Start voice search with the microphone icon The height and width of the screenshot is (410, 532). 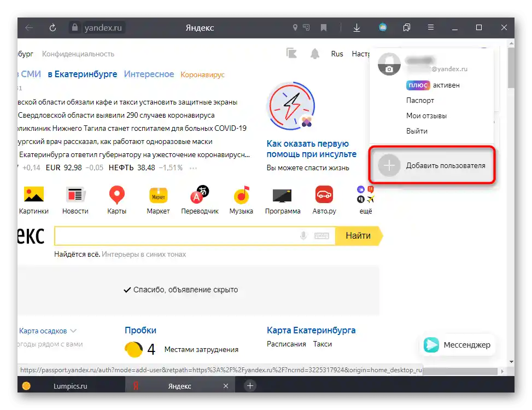pyautogui.click(x=303, y=235)
